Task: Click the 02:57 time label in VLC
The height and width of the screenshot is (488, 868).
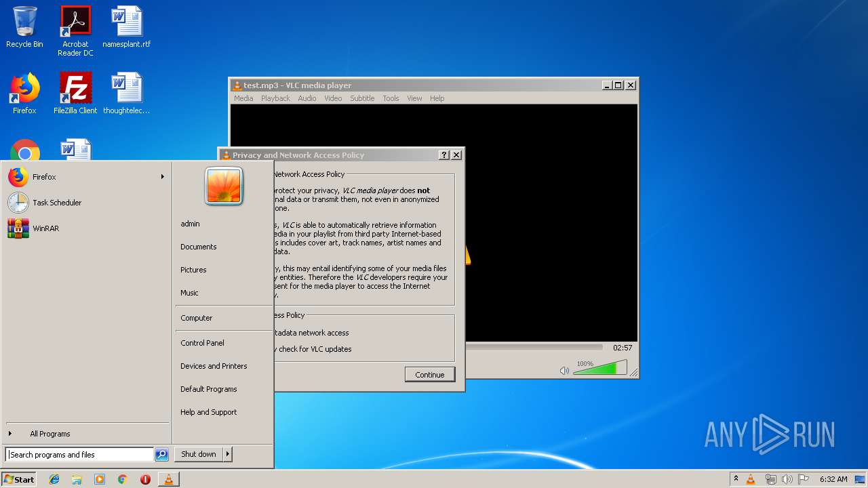Action: (623, 348)
